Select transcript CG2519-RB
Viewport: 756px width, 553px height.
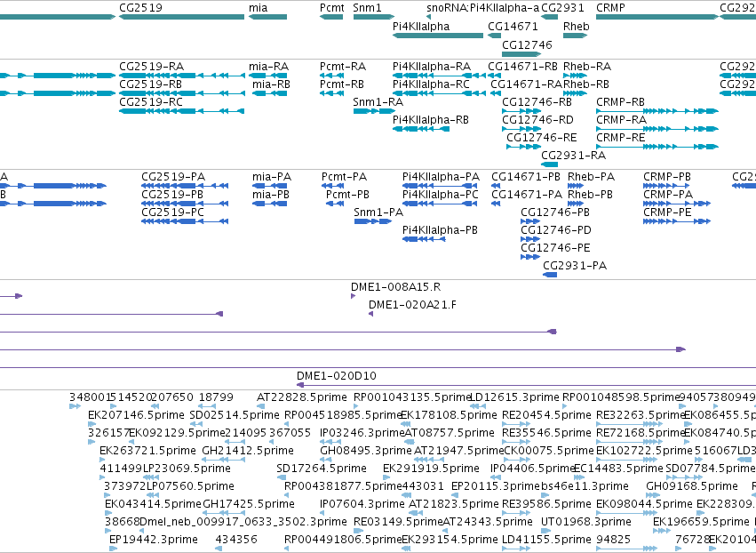tap(182, 93)
